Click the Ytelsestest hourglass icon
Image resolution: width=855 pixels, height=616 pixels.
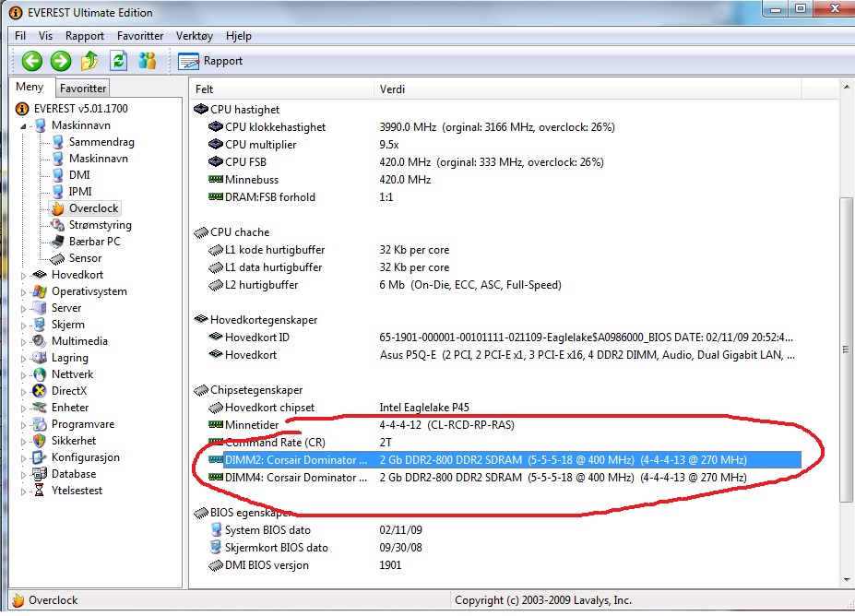[x=40, y=491]
